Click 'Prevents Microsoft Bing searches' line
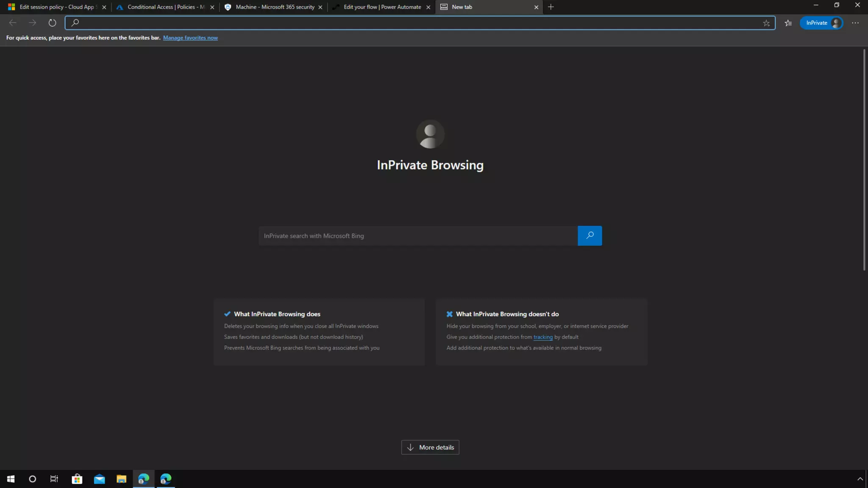 pyautogui.click(x=302, y=348)
